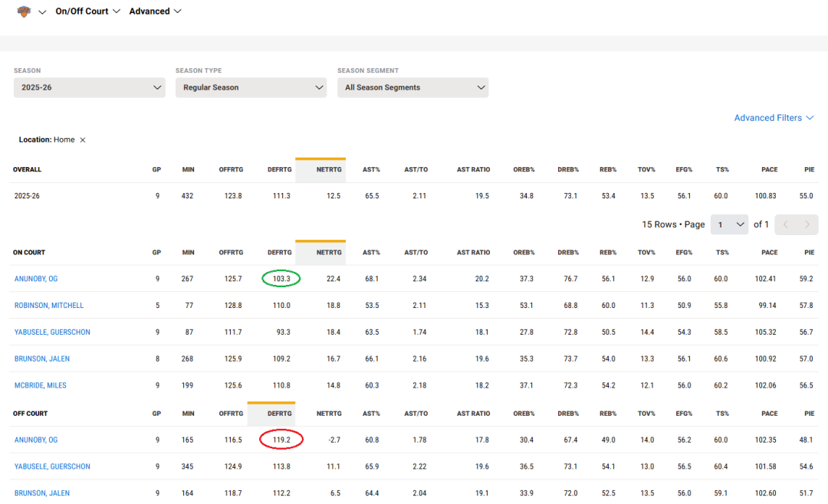Sort On Court table by PIE
This screenshot has height=504, width=828.
809,253
